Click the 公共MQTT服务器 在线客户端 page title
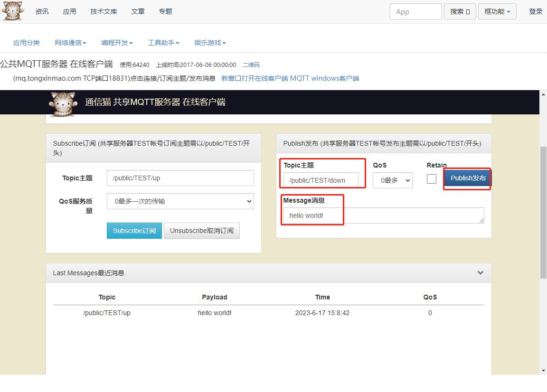 [x=57, y=64]
